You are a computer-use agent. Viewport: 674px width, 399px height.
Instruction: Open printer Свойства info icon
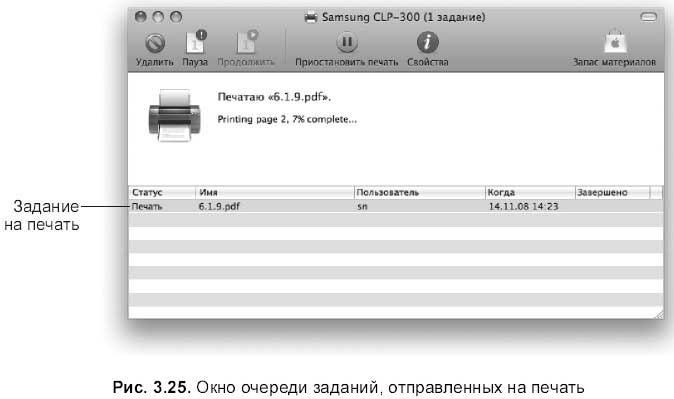pyautogui.click(x=428, y=43)
